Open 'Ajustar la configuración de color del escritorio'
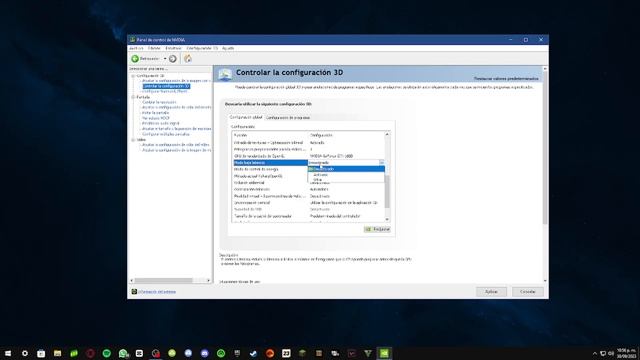 click(x=177, y=107)
